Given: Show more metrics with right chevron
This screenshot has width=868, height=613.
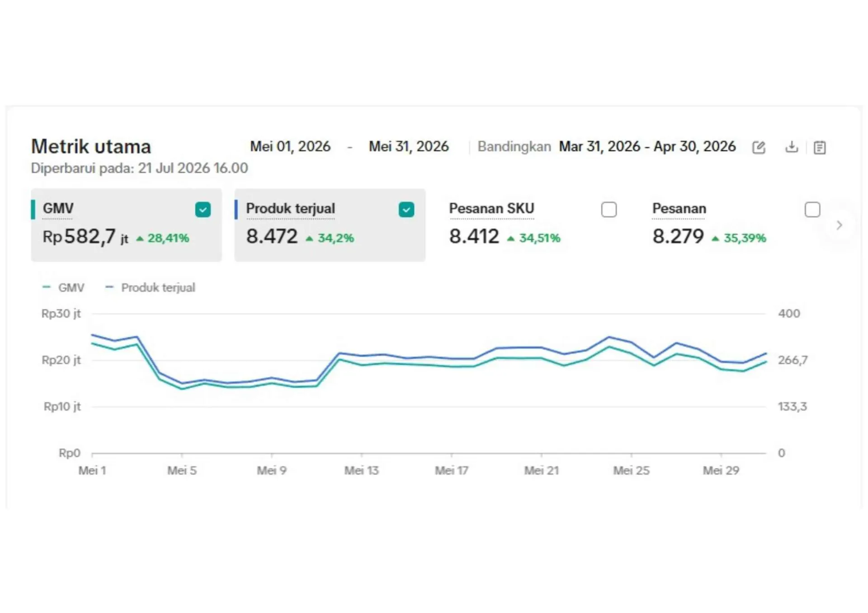Looking at the screenshot, I should [x=839, y=225].
